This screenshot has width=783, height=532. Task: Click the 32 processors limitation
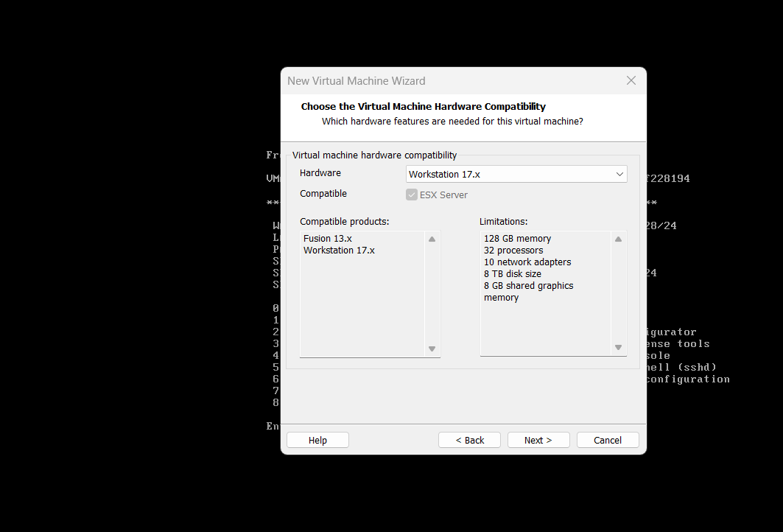(x=513, y=251)
